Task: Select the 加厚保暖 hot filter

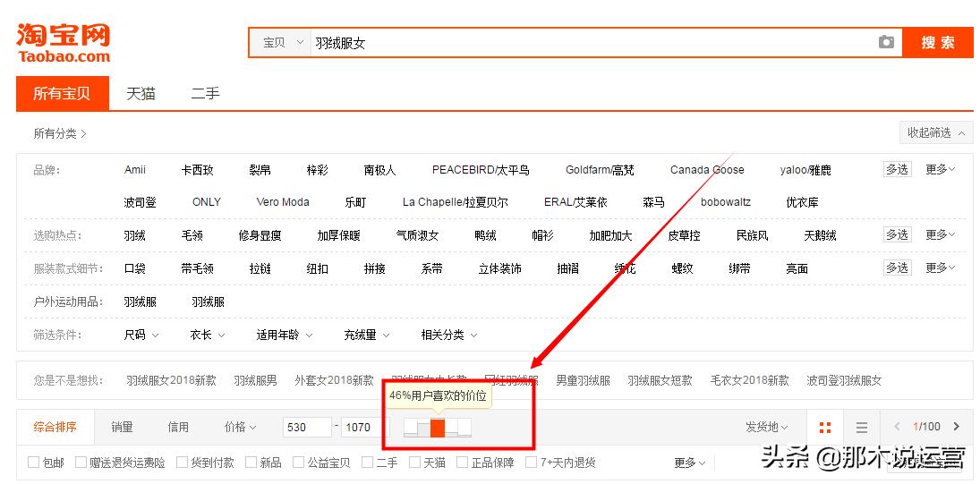Action: click(x=339, y=235)
